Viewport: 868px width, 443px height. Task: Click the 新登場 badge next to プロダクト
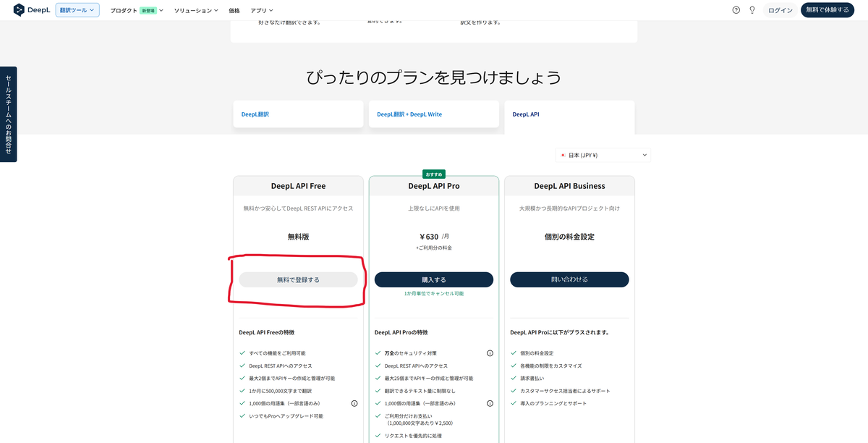[x=148, y=11]
